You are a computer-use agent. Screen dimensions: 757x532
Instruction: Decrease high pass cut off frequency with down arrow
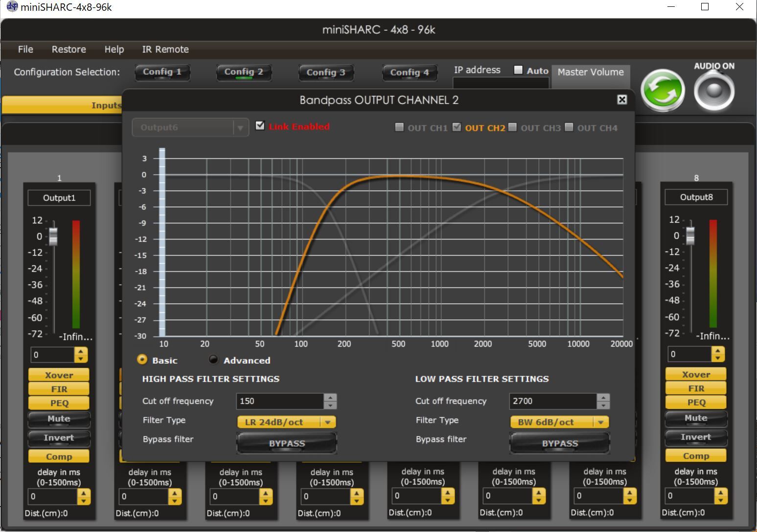(330, 405)
